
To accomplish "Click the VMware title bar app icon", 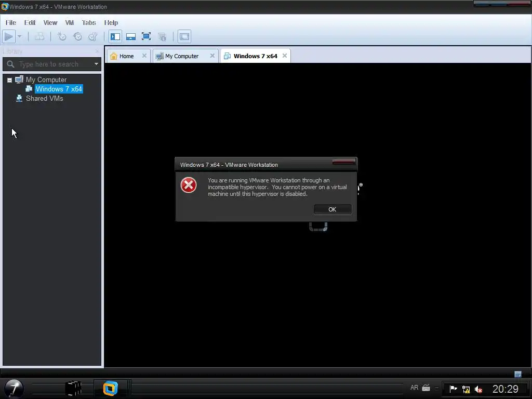I will [x=4, y=6].
